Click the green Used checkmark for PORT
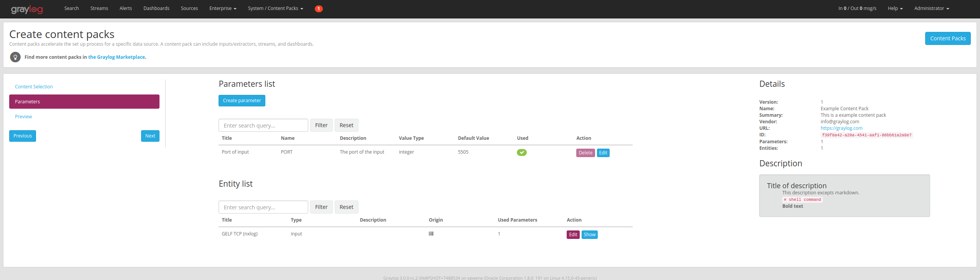Image resolution: width=980 pixels, height=280 pixels. click(x=521, y=152)
